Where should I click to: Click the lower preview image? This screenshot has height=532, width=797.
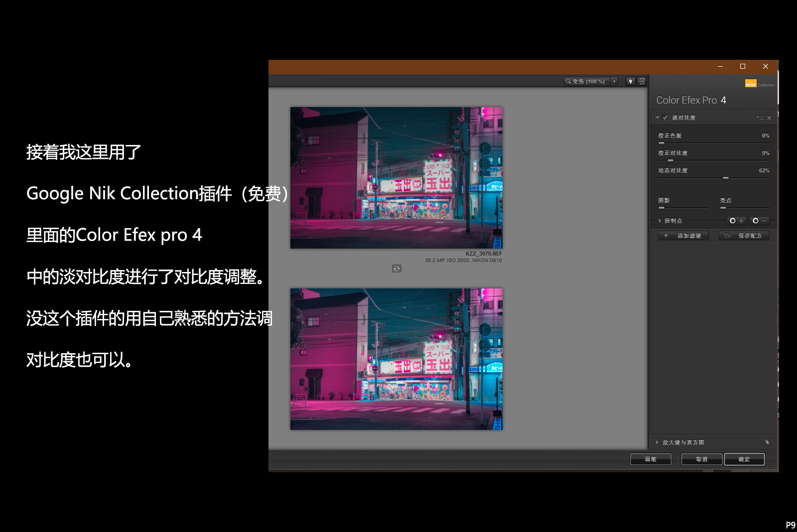[x=397, y=359]
